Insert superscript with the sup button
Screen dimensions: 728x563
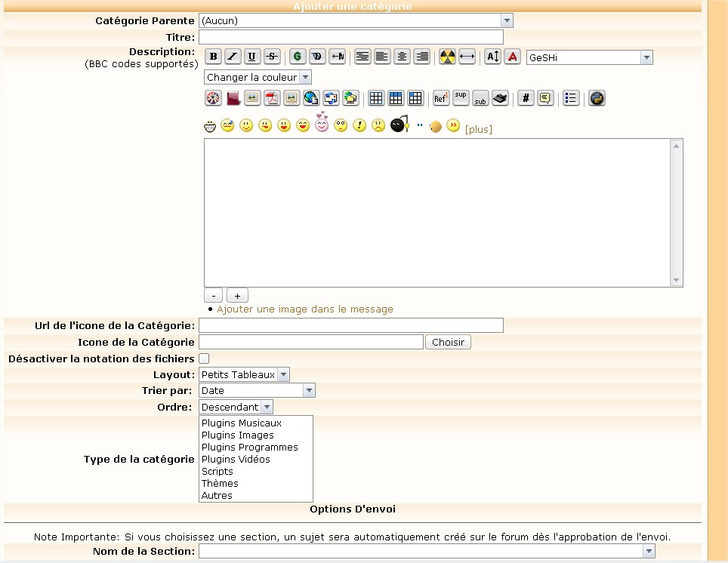[x=461, y=98]
